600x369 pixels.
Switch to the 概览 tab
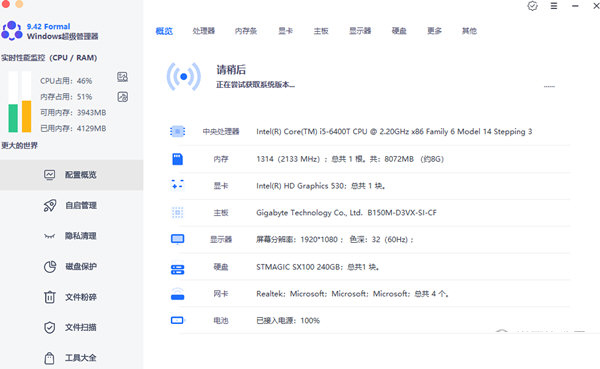coord(164,31)
